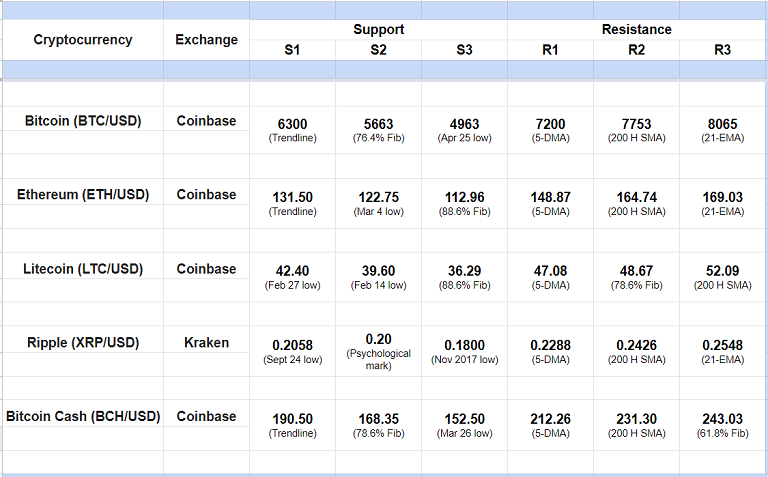Click the R3 column header
The height and width of the screenshot is (477, 768).
click(x=722, y=49)
